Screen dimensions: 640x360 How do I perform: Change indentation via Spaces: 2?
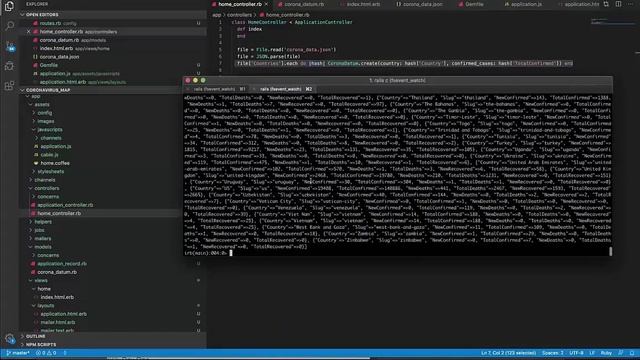553,353
